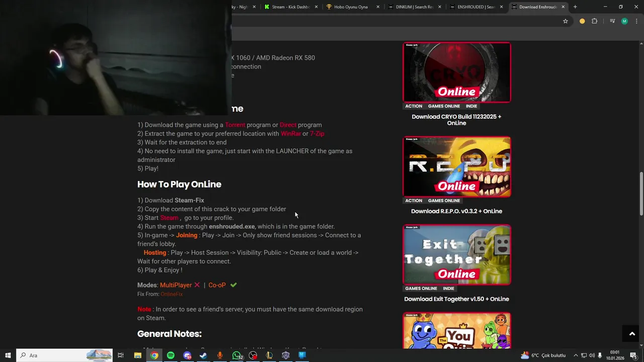
Task: Switch to the Stream - Kick Dashboard tab
Action: pyautogui.click(x=290, y=7)
